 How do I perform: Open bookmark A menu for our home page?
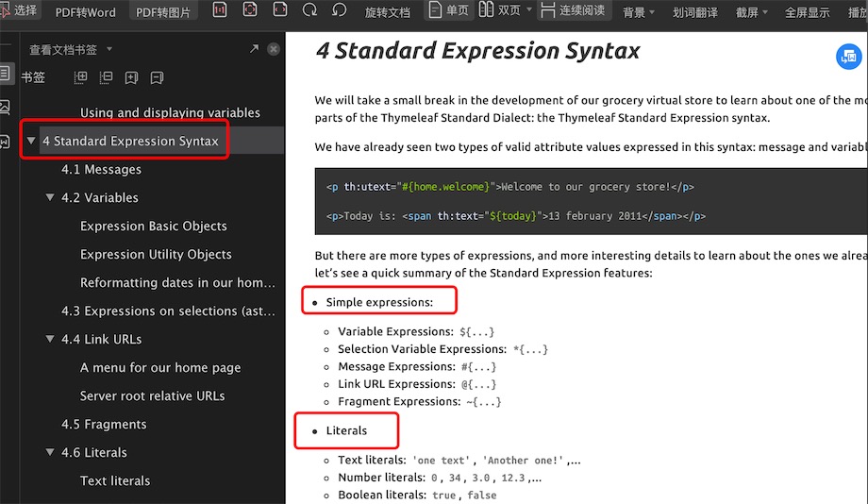(x=160, y=367)
